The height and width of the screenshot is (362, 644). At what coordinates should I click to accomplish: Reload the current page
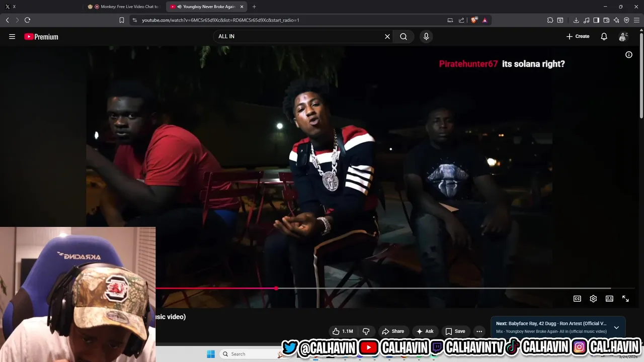(x=27, y=20)
